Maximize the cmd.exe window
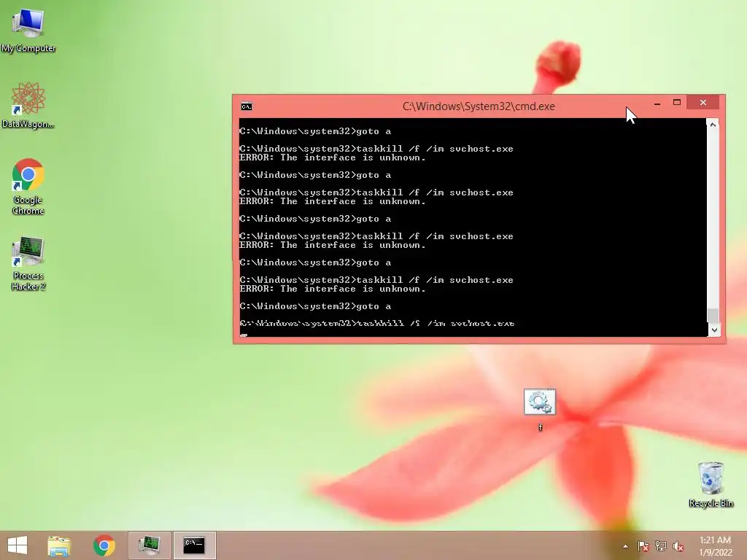747x560 pixels. [676, 102]
